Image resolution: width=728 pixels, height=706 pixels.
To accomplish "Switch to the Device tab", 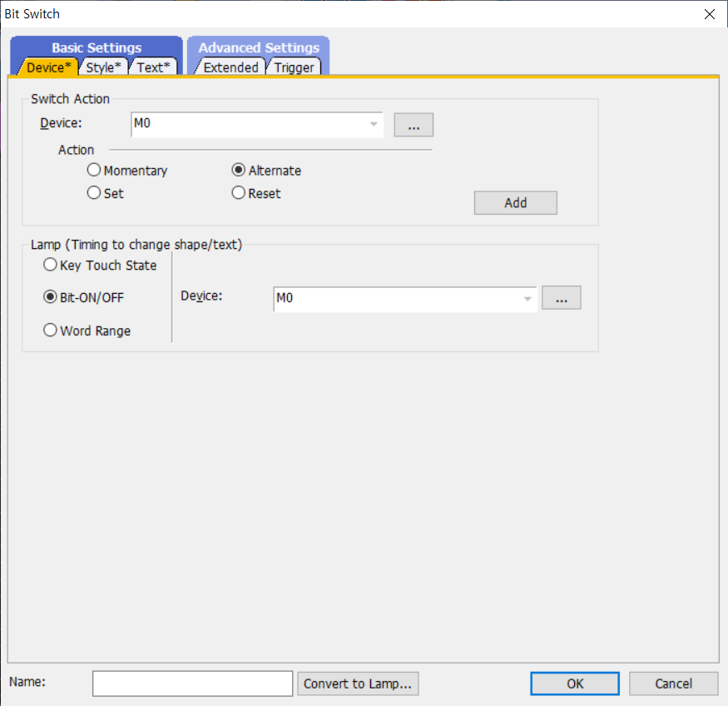I will point(48,67).
